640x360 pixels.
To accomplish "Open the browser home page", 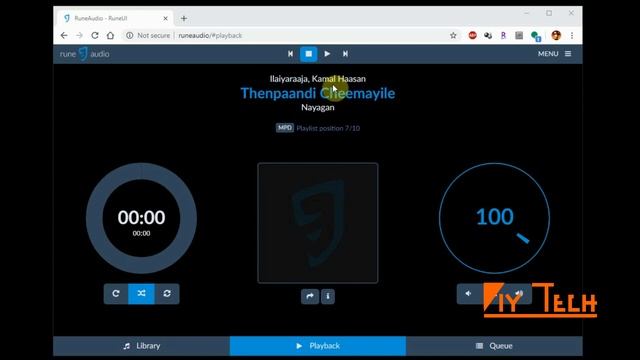I will point(110,36).
